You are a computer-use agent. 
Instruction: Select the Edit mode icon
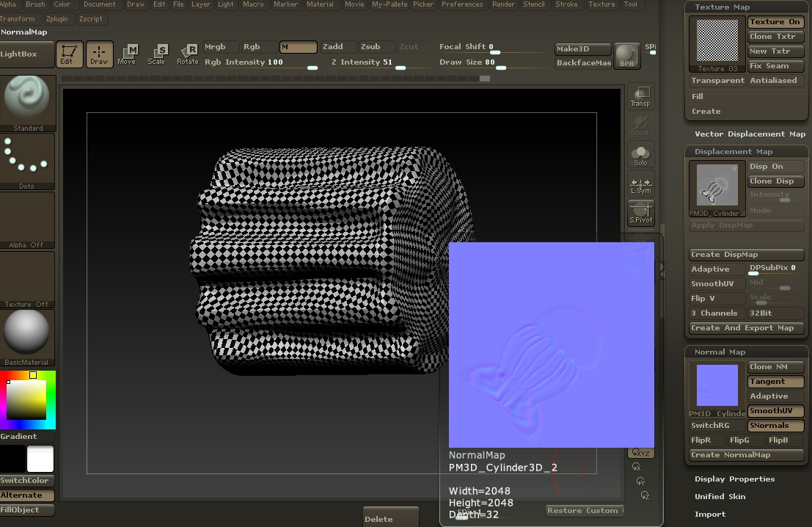(x=70, y=54)
